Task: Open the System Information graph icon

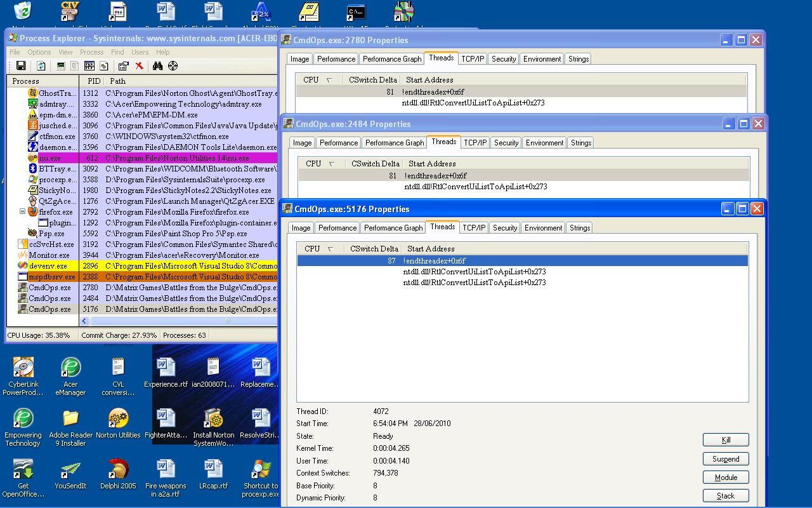Action: point(61,66)
